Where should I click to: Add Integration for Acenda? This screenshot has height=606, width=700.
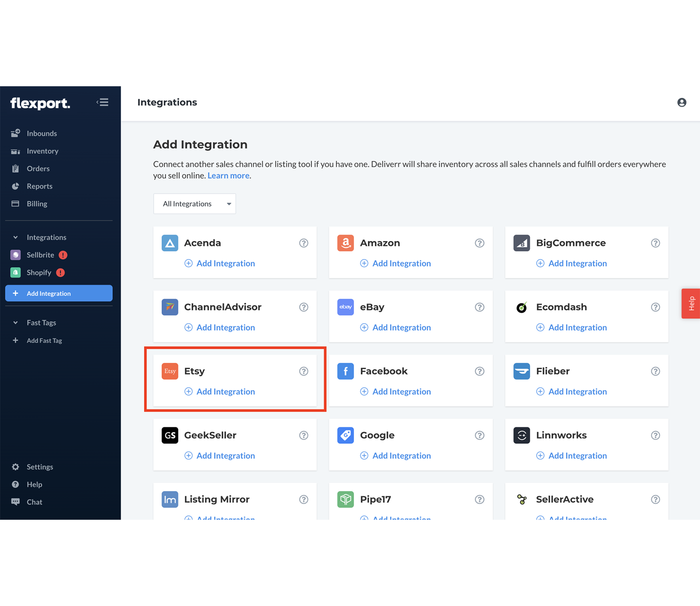(x=220, y=263)
